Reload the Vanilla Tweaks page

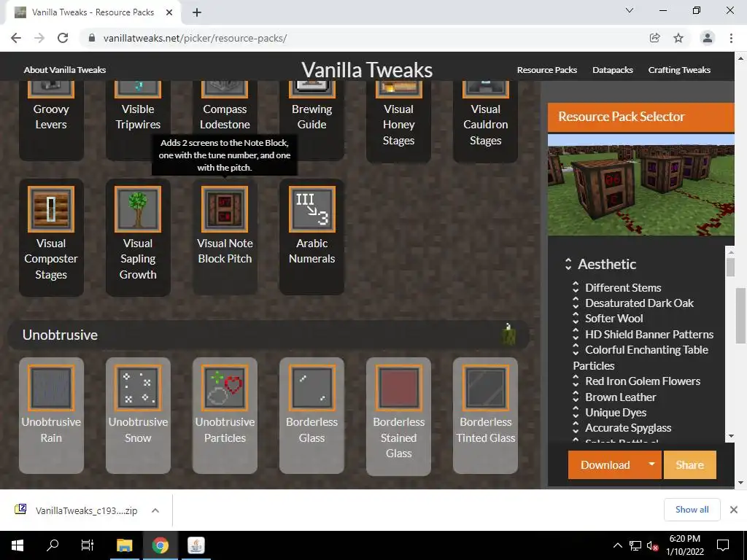coord(63,38)
